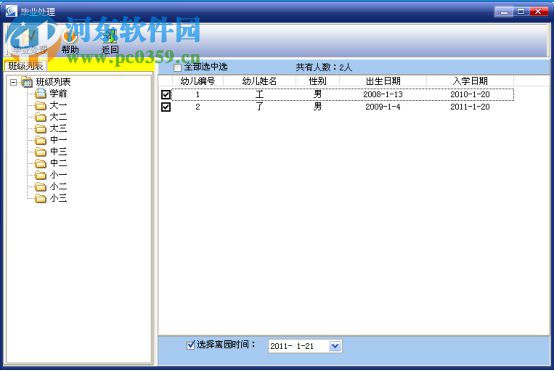Toggle the 选择离园时间 checkbox

click(191, 344)
